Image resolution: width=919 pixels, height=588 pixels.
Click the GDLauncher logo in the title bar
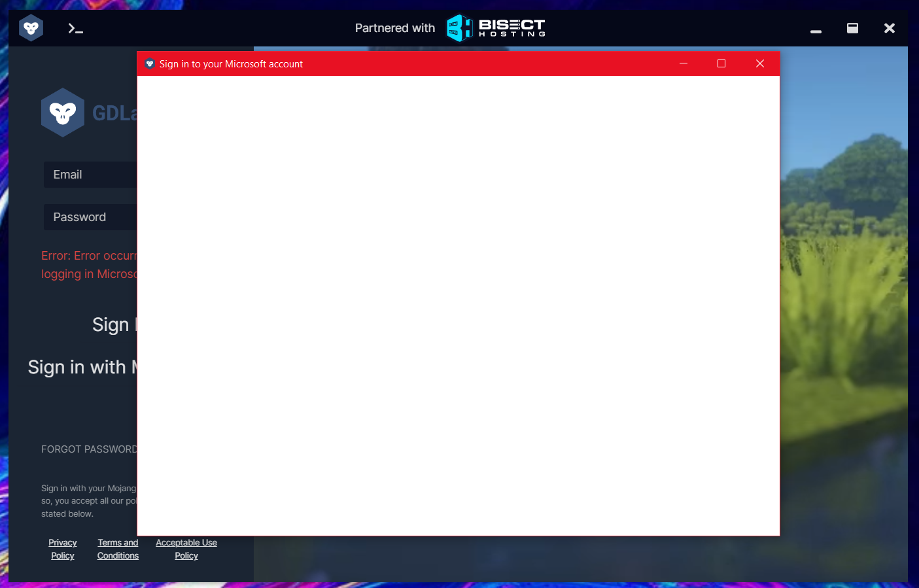pyautogui.click(x=31, y=27)
